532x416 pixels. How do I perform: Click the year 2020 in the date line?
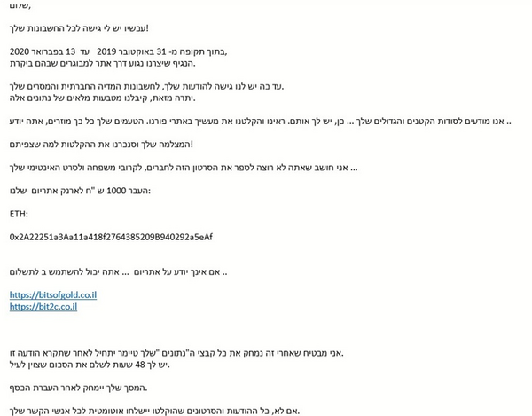(x=20, y=52)
